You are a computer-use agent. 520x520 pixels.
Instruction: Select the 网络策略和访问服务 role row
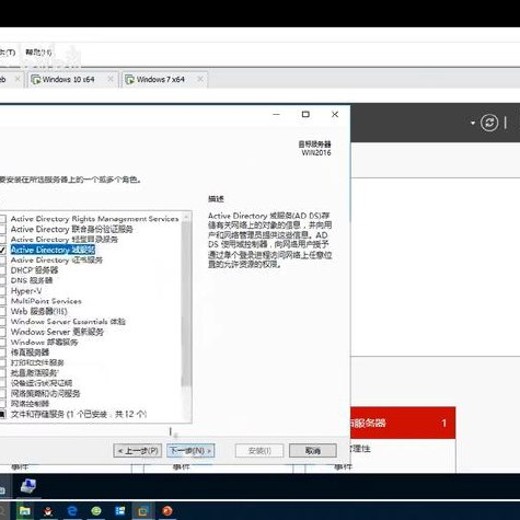pos(45,394)
